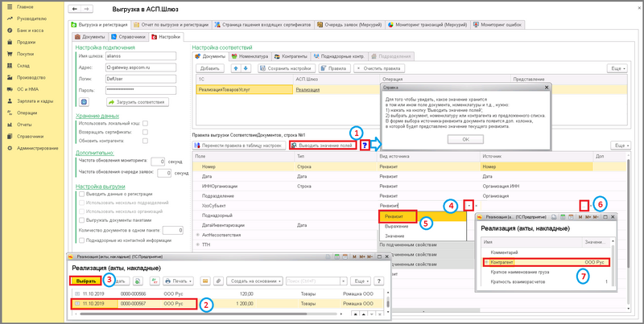Click the Правила button
This screenshot has width=644, height=324.
click(335, 68)
